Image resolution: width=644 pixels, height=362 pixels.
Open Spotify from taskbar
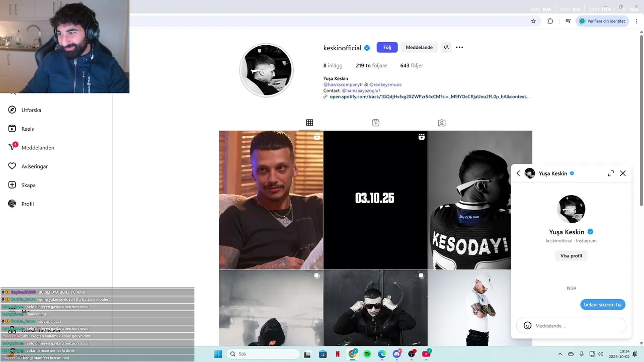(x=367, y=354)
